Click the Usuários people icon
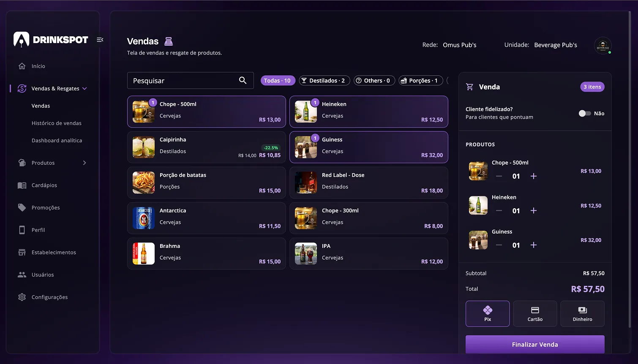638x364 pixels. [x=22, y=275]
